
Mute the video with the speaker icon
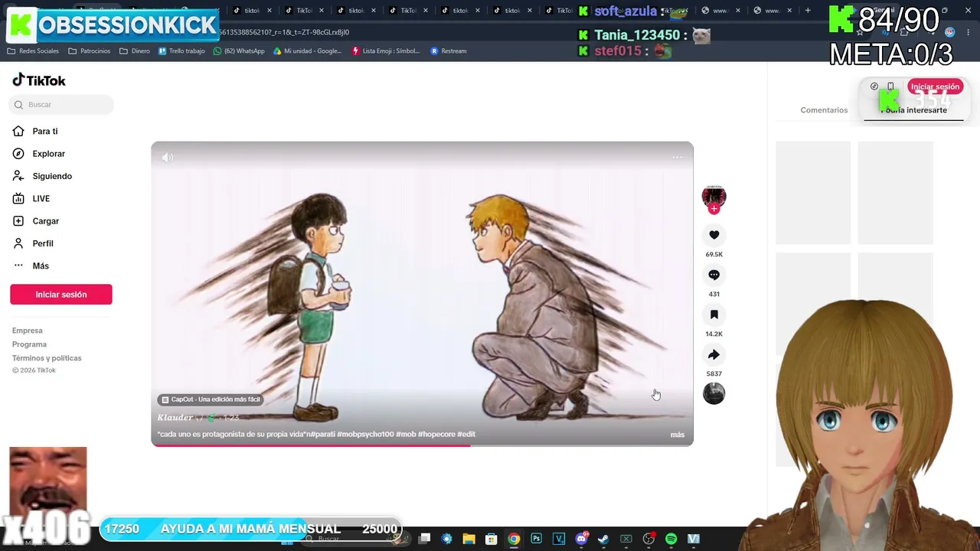pos(168,158)
